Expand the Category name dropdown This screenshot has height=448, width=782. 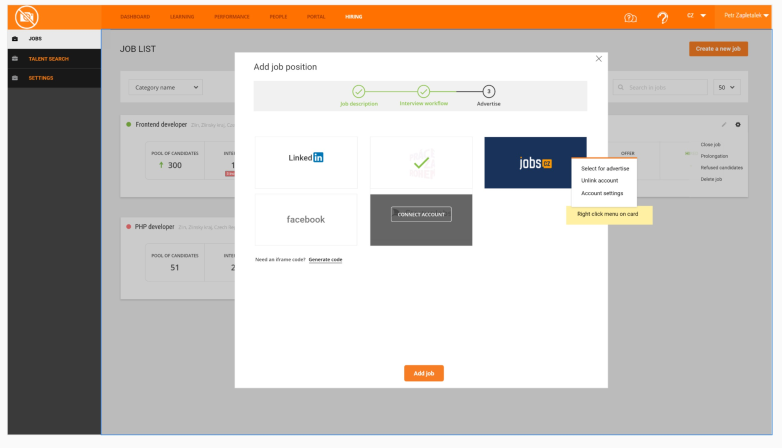coord(166,87)
